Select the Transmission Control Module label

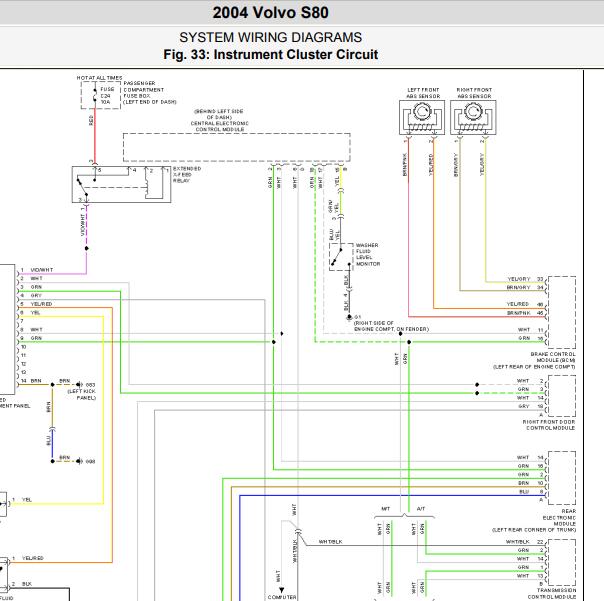point(552,593)
